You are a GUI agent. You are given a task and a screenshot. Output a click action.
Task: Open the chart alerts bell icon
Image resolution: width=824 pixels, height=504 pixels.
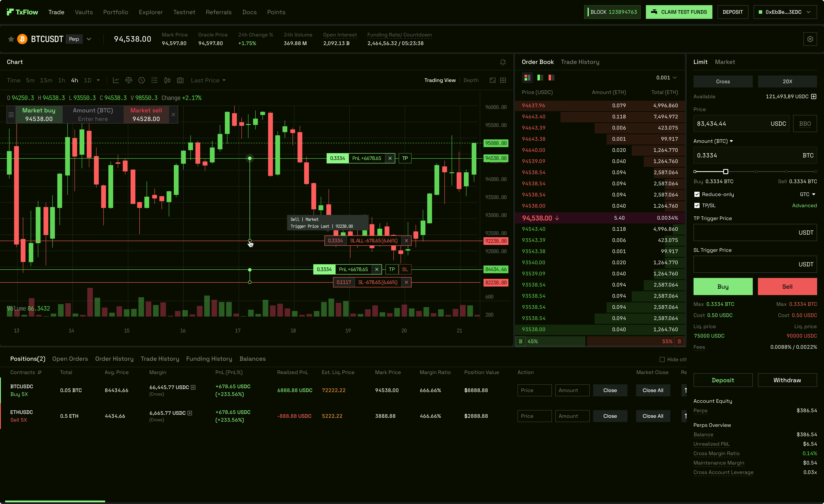[503, 62]
